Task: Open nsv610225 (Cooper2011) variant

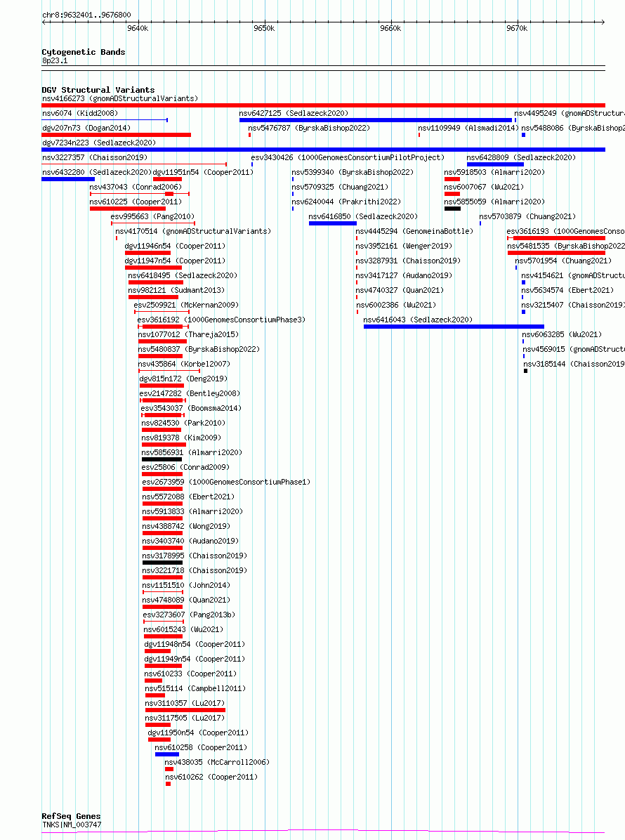Action: pyautogui.click(x=136, y=202)
